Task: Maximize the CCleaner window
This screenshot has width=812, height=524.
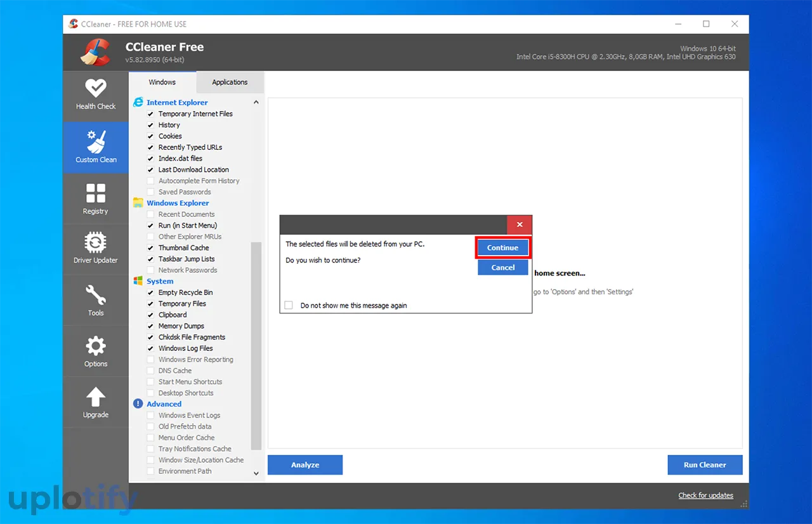Action: point(706,24)
